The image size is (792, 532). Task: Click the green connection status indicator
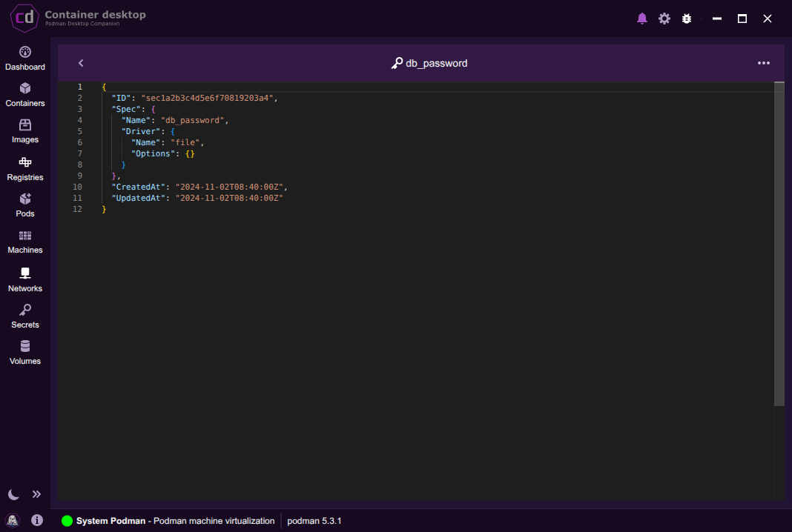(x=67, y=521)
